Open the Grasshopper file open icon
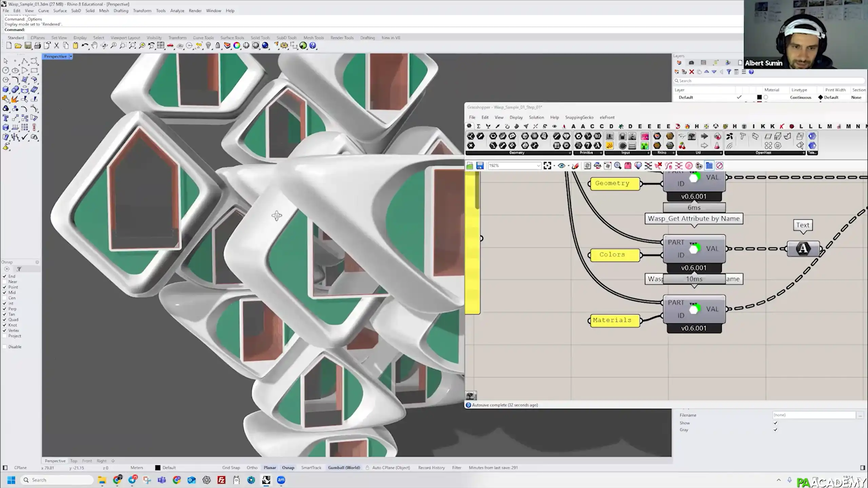The image size is (868, 488). click(470, 166)
